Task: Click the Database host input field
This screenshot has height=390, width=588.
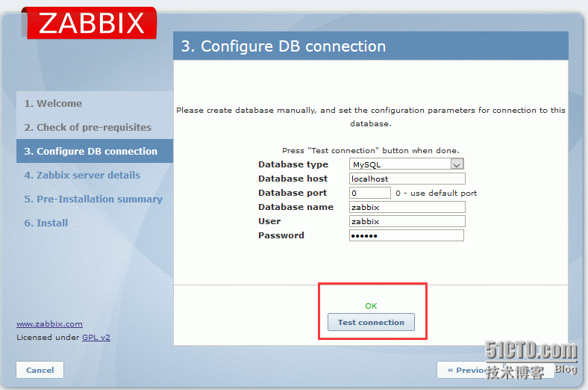Action: [x=407, y=179]
